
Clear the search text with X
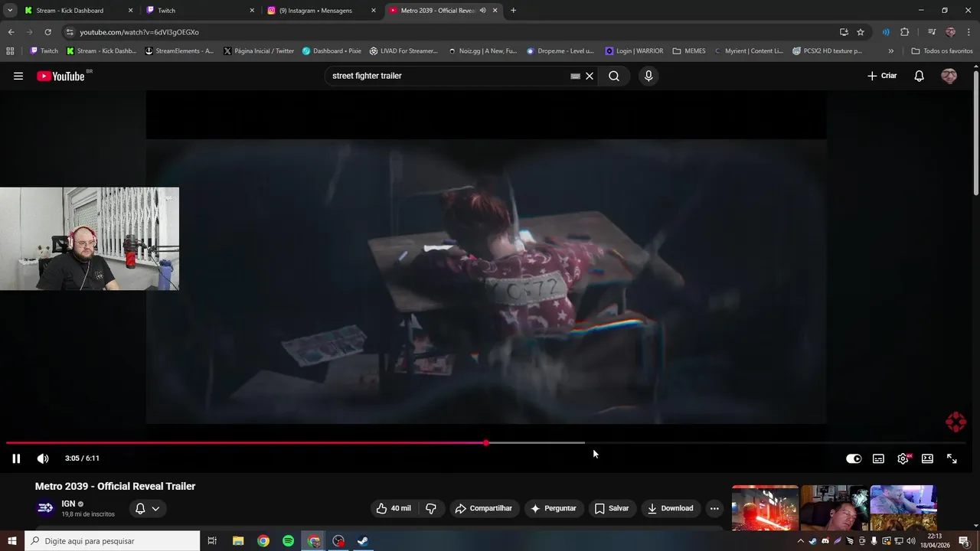point(590,76)
